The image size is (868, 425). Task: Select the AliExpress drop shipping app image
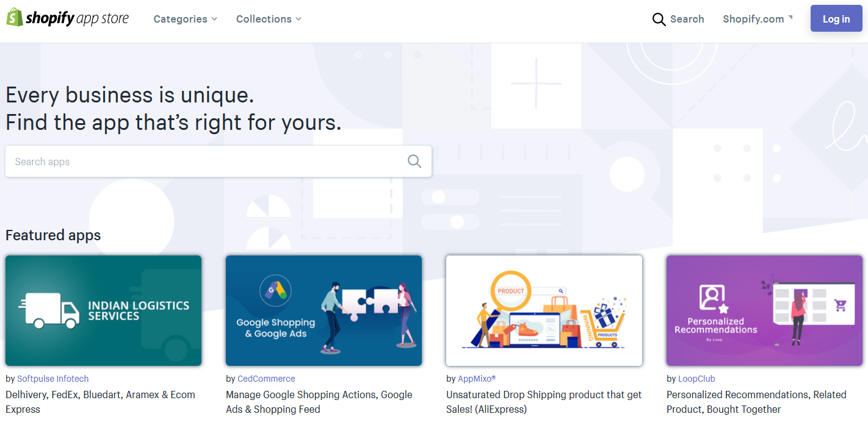tap(544, 310)
